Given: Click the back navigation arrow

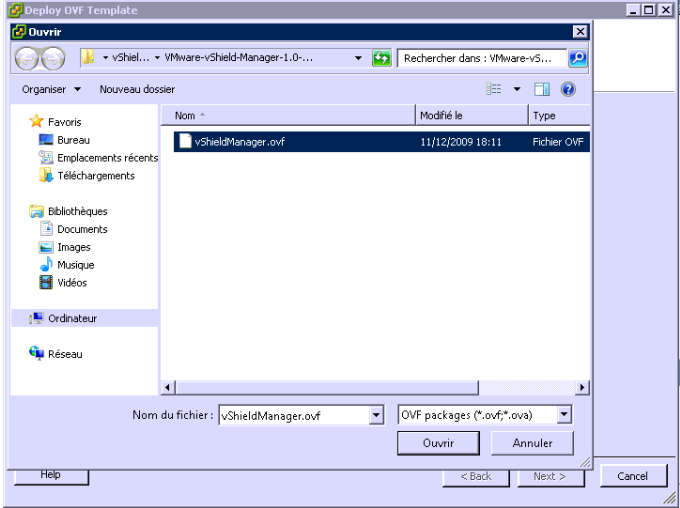Looking at the screenshot, I should point(28,59).
